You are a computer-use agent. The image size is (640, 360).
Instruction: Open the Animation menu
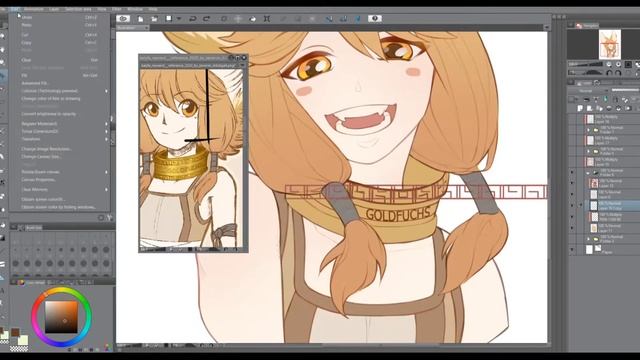tap(33, 9)
